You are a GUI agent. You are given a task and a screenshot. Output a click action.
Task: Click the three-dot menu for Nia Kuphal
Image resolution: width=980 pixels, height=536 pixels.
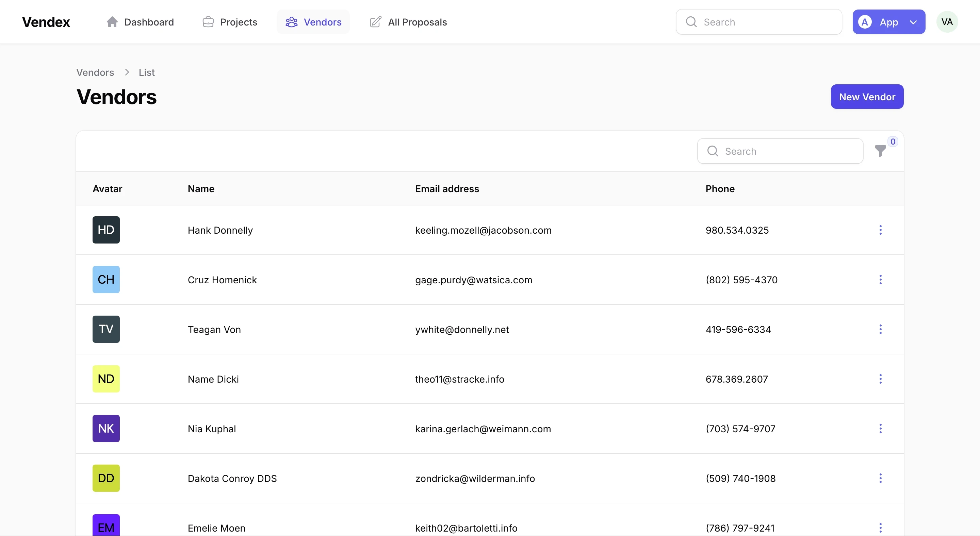point(881,429)
